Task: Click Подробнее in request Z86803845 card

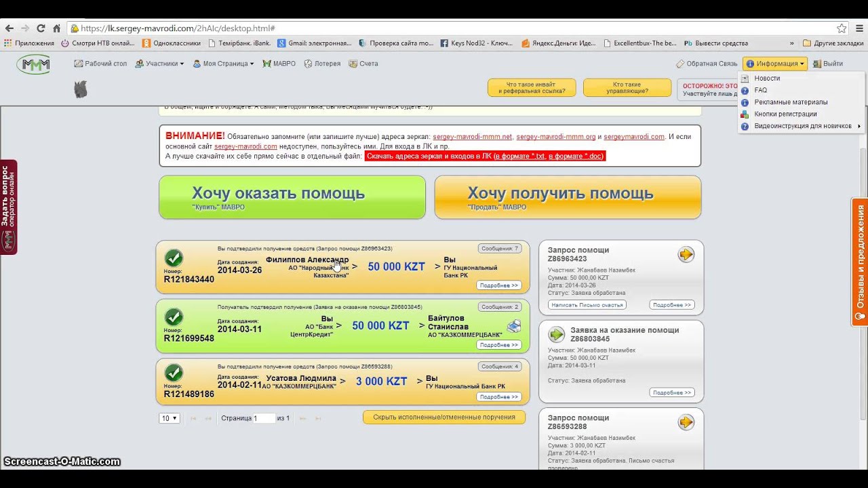Action: 672,392
